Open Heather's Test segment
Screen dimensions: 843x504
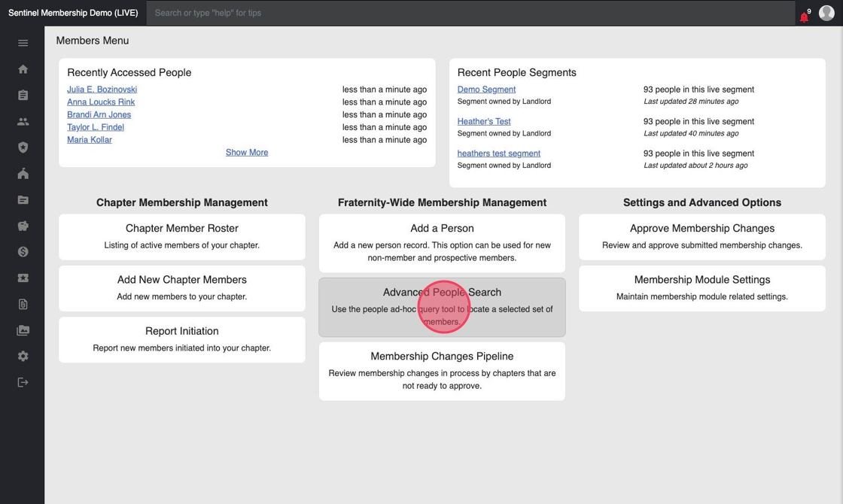point(484,121)
